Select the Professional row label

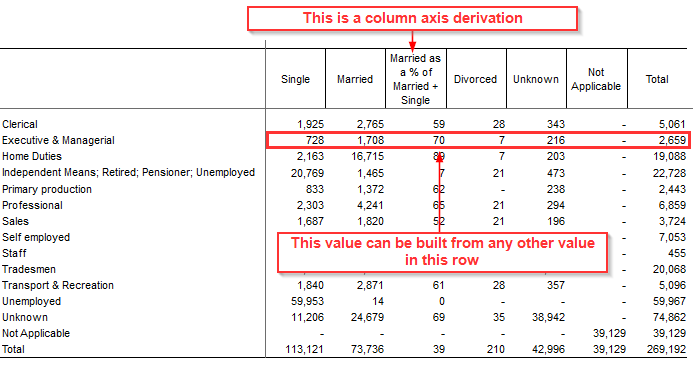(32, 205)
